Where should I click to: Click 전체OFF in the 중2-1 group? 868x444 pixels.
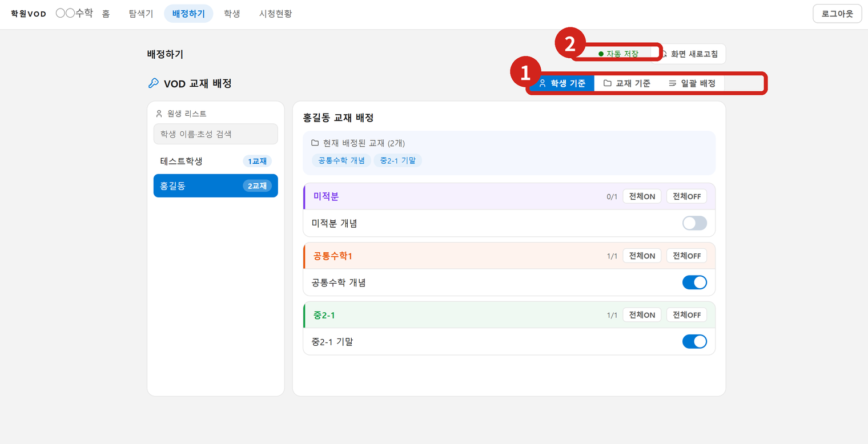point(686,315)
